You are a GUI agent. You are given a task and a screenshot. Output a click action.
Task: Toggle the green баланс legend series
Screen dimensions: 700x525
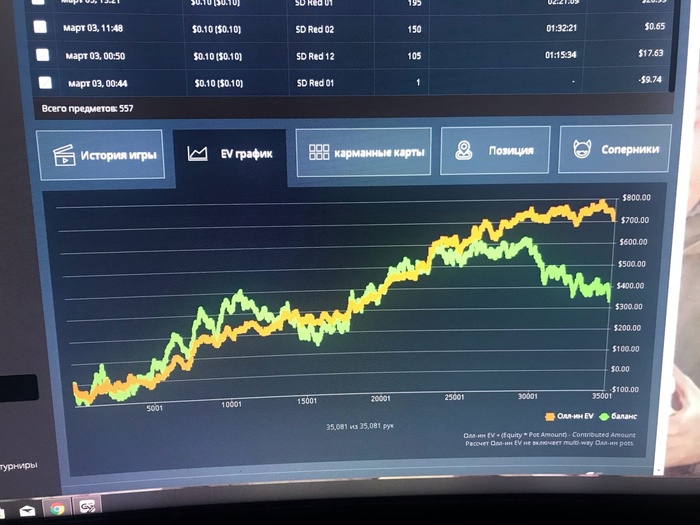[x=618, y=417]
